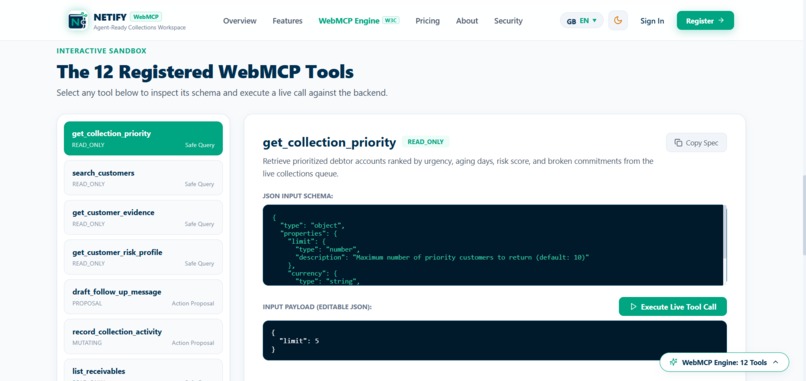Open the Features nav item
806x381 pixels.
tap(287, 21)
